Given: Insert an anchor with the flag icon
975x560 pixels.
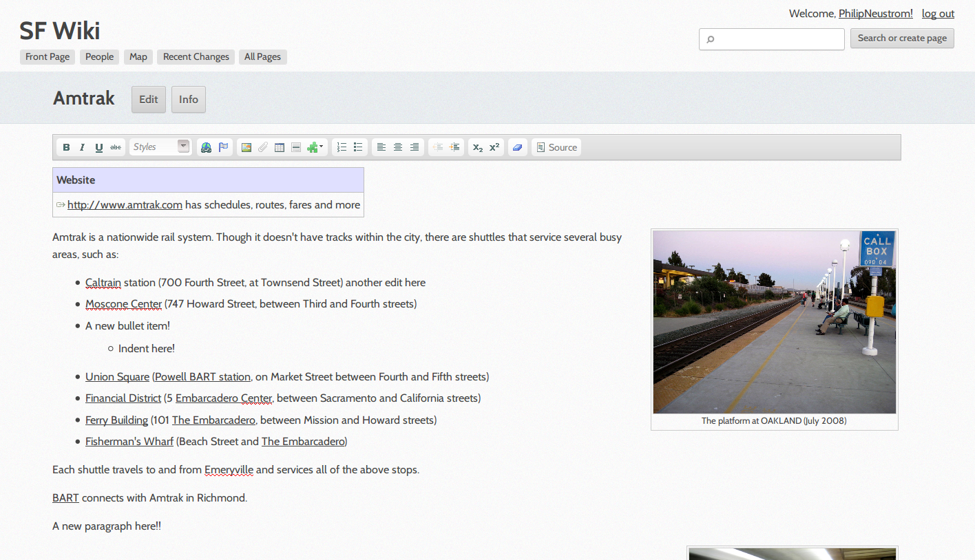Looking at the screenshot, I should 224,147.
